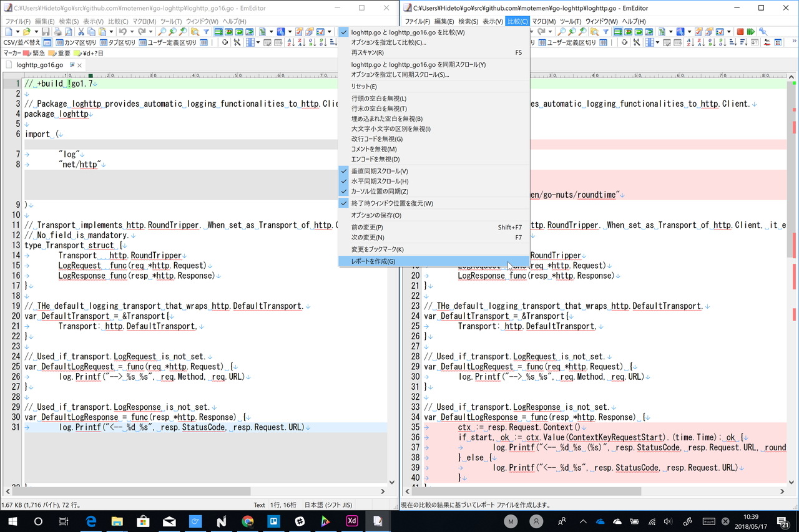Expand the New file dropdown arrow
The image size is (799, 532).
click(x=17, y=32)
